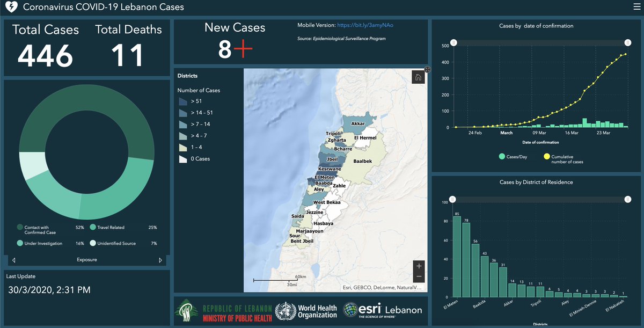Click the red plus sign beside 8
644x328 pixels.
[243, 50]
